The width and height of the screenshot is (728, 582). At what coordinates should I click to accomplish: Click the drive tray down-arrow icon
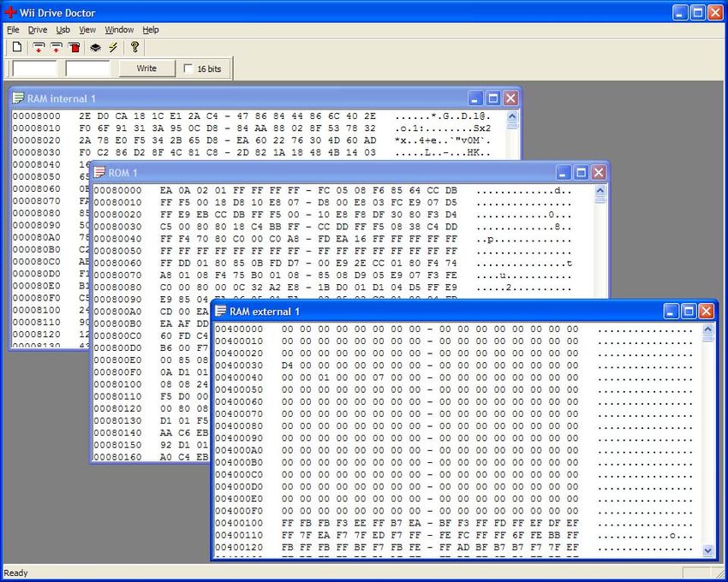(39, 47)
